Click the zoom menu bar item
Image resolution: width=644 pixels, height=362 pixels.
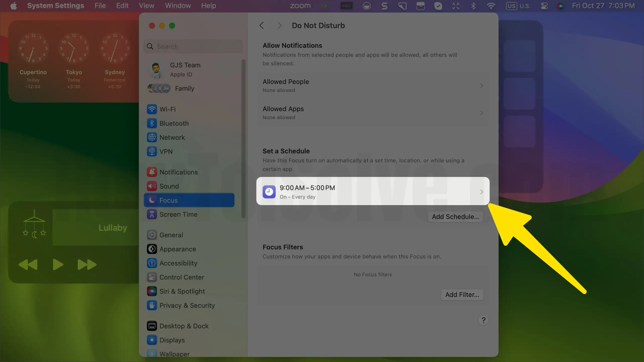tap(300, 6)
